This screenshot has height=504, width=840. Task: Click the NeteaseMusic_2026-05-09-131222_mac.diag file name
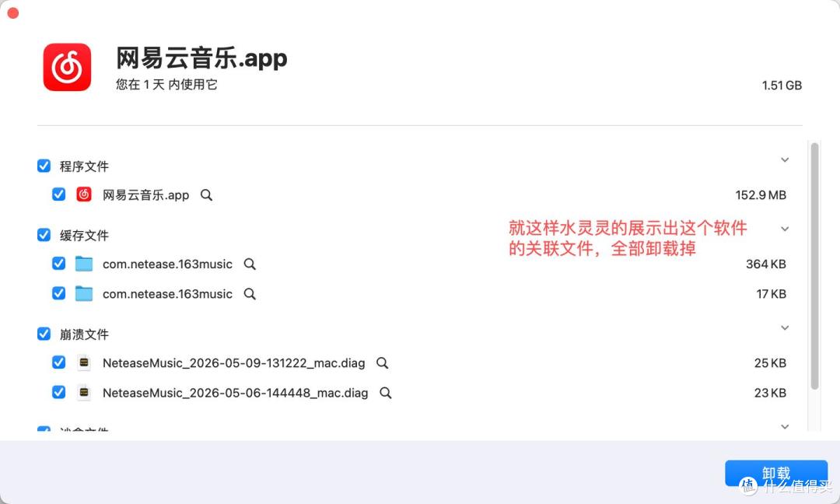point(233,363)
